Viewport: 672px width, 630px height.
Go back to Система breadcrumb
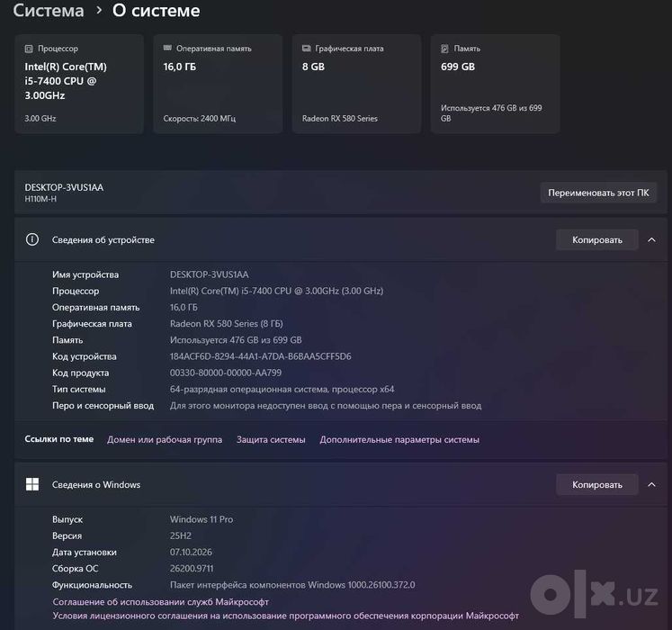[49, 11]
